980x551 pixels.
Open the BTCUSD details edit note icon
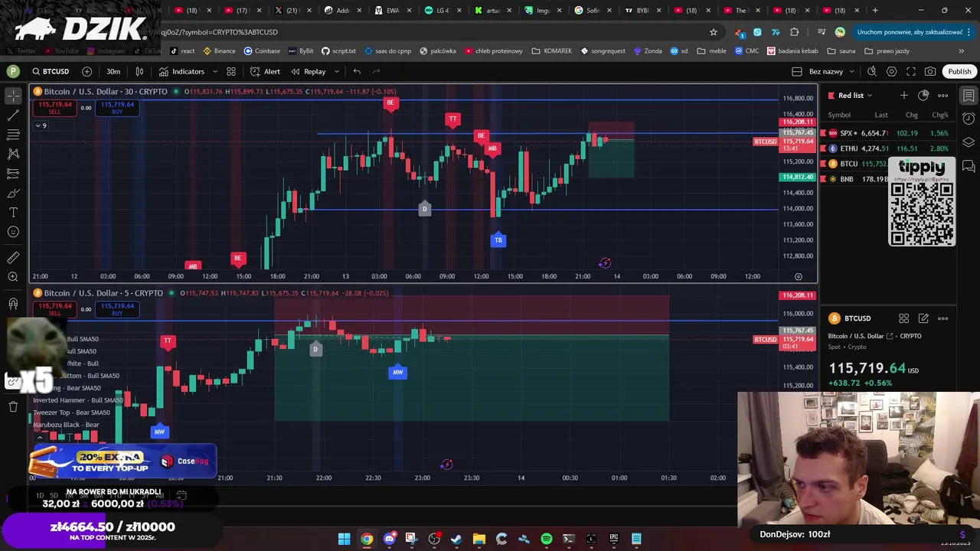[x=923, y=318]
